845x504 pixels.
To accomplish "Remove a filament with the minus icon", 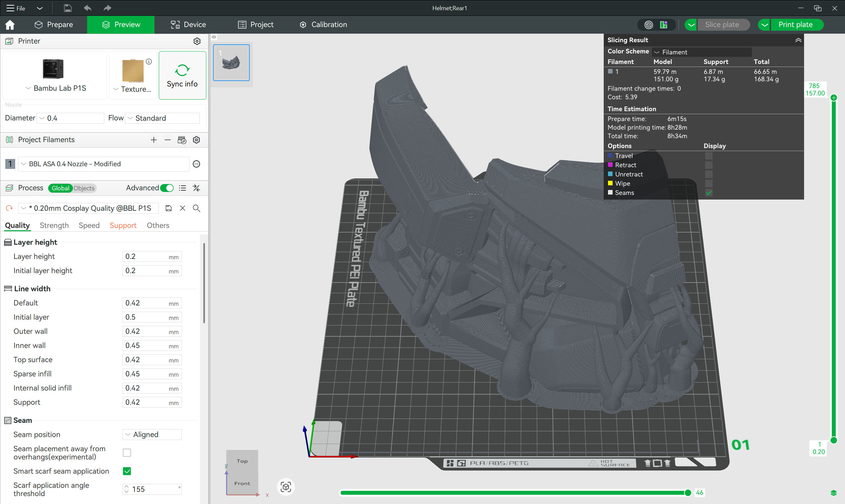I will coord(167,140).
